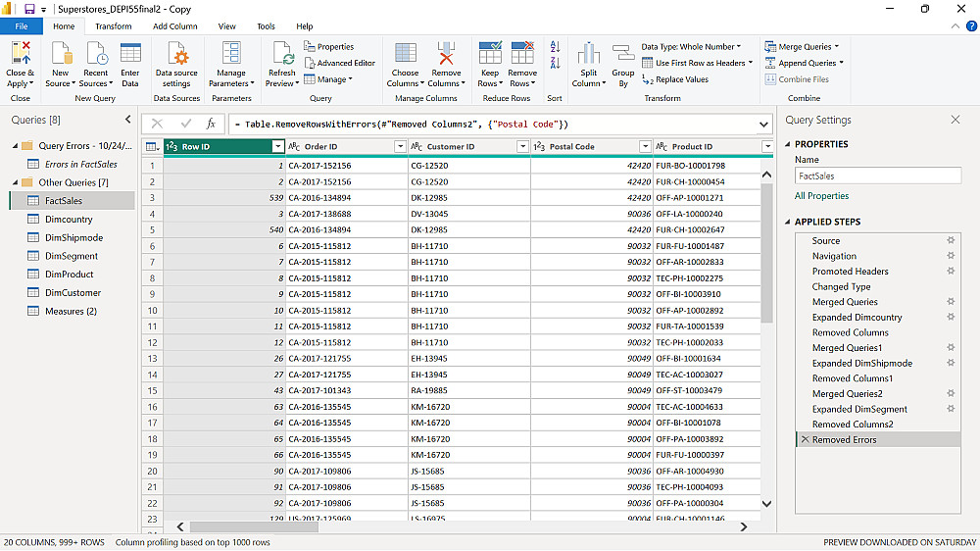Collapse the Queries pane
Viewport: 980px width, 551px height.
pyautogui.click(x=127, y=120)
